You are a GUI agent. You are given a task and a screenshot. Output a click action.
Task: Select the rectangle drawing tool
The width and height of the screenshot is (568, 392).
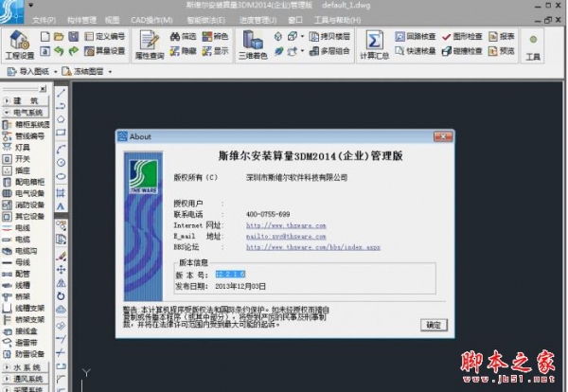click(x=61, y=133)
